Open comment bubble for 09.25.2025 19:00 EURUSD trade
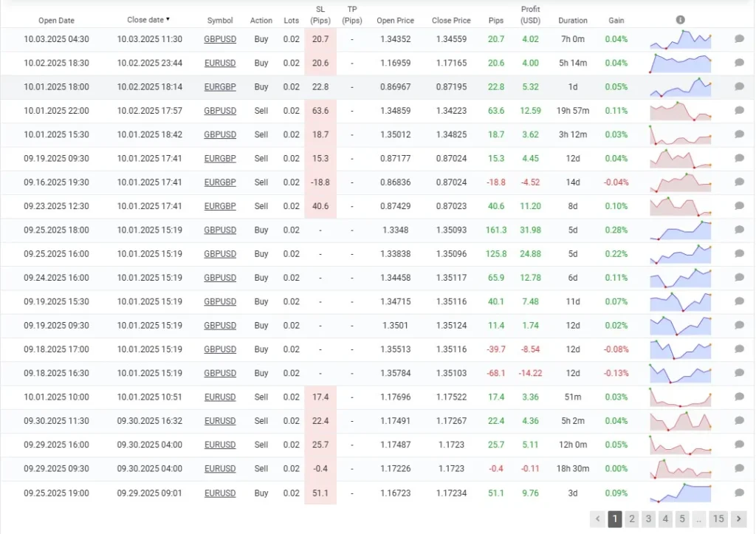 click(x=739, y=493)
